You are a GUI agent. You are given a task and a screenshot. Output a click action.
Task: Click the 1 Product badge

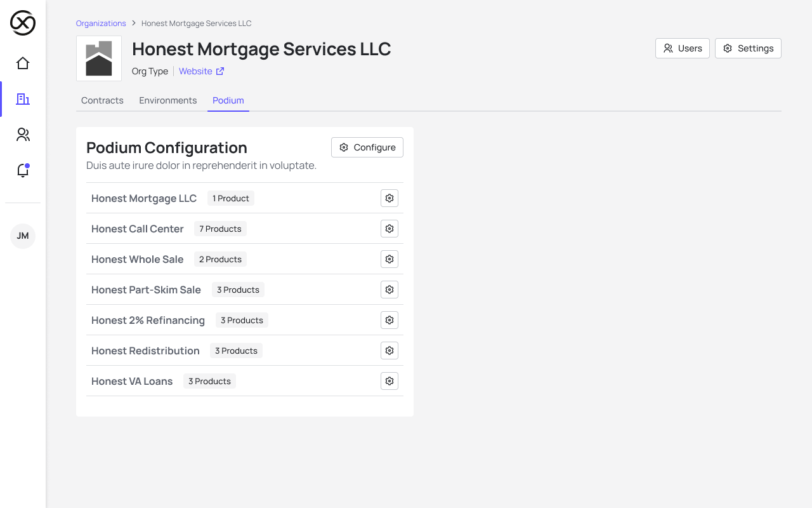click(x=231, y=198)
